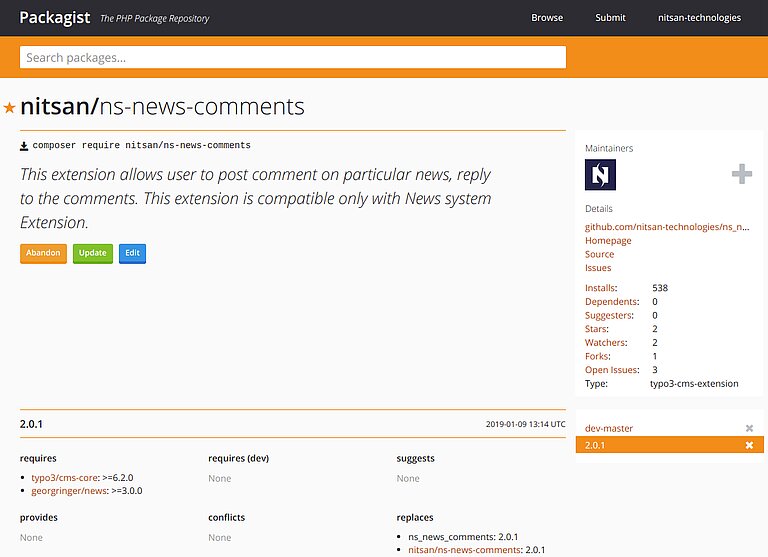The height and width of the screenshot is (557, 768).
Task: Follow the Homepage link
Action: tap(608, 241)
